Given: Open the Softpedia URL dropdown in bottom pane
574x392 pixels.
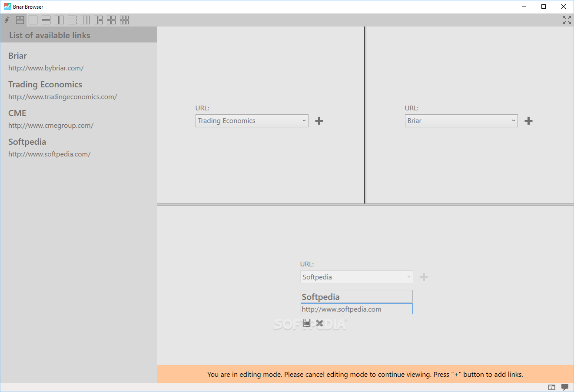Looking at the screenshot, I should tap(357, 277).
